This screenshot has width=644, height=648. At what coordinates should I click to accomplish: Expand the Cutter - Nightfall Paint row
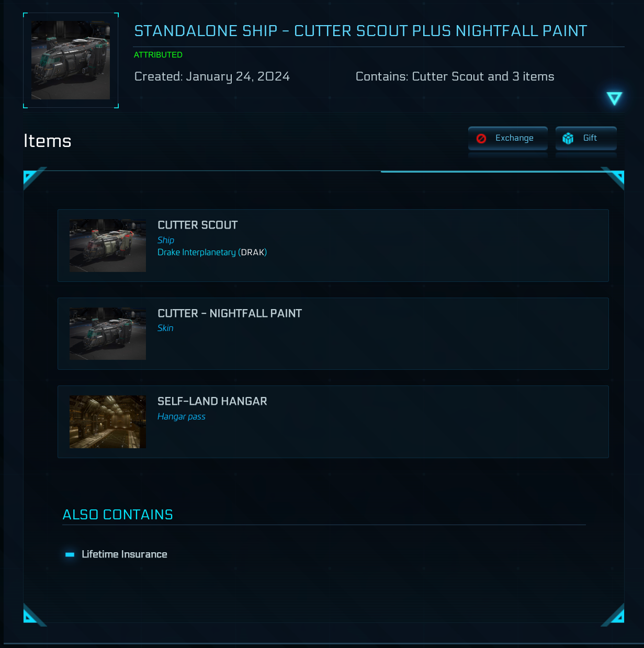333,334
